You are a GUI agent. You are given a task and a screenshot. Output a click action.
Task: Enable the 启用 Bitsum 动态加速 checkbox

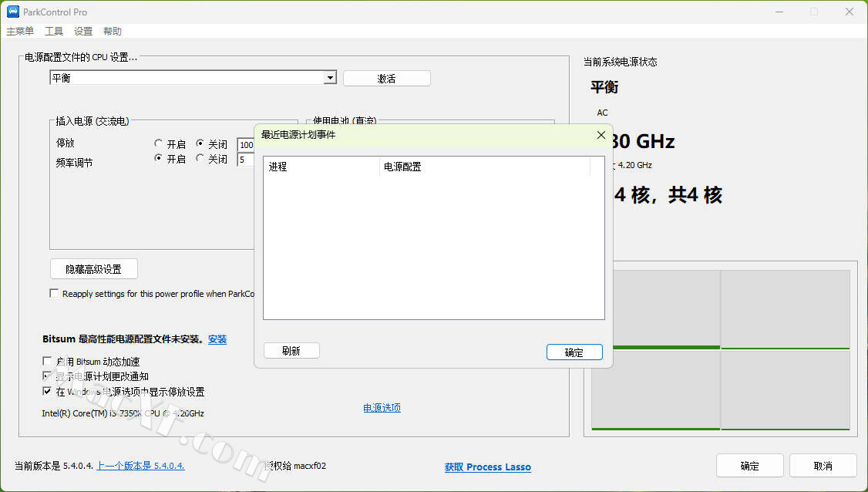click(x=47, y=361)
